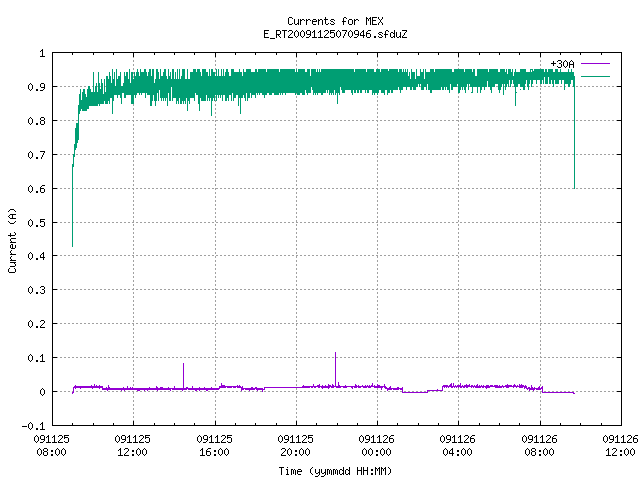Click x-axis label 091125 12:00
The height and width of the screenshot is (480, 640).
point(133,446)
